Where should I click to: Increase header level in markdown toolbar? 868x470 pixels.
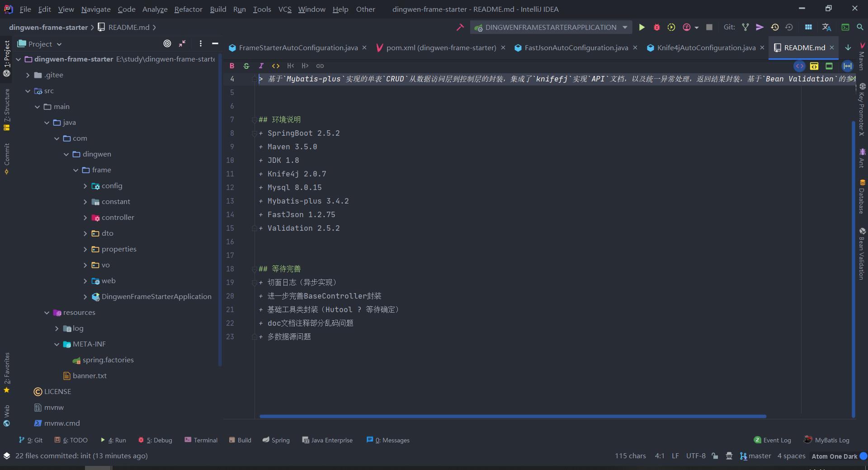coord(305,66)
